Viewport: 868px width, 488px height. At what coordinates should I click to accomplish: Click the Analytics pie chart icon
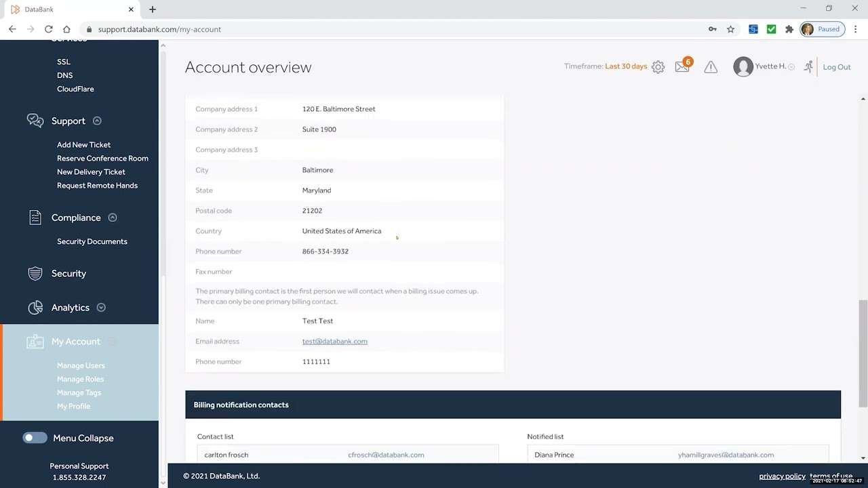tap(35, 308)
